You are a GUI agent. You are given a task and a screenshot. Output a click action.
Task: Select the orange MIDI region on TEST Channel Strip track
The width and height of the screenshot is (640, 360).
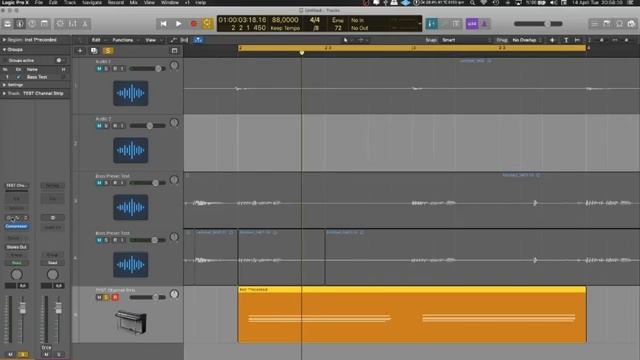[412, 314]
